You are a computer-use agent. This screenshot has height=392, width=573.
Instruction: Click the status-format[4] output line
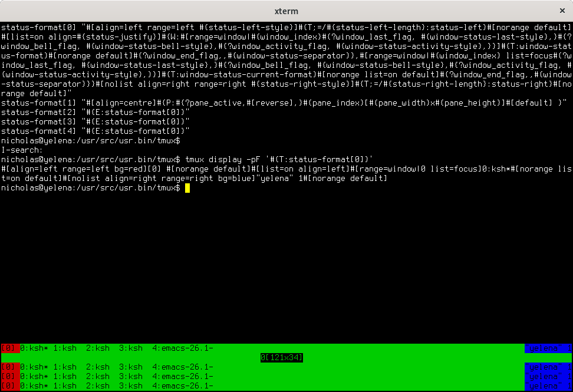click(x=95, y=131)
